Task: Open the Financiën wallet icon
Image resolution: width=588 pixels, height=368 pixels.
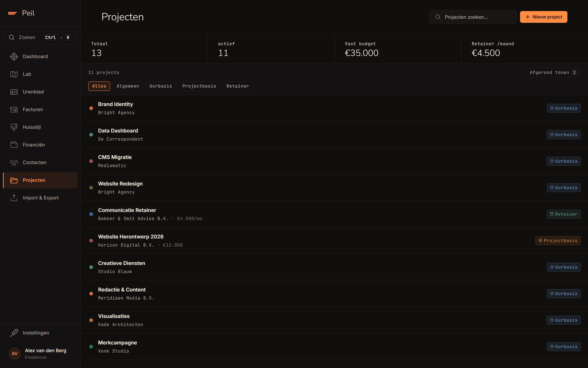Action: pos(14,145)
